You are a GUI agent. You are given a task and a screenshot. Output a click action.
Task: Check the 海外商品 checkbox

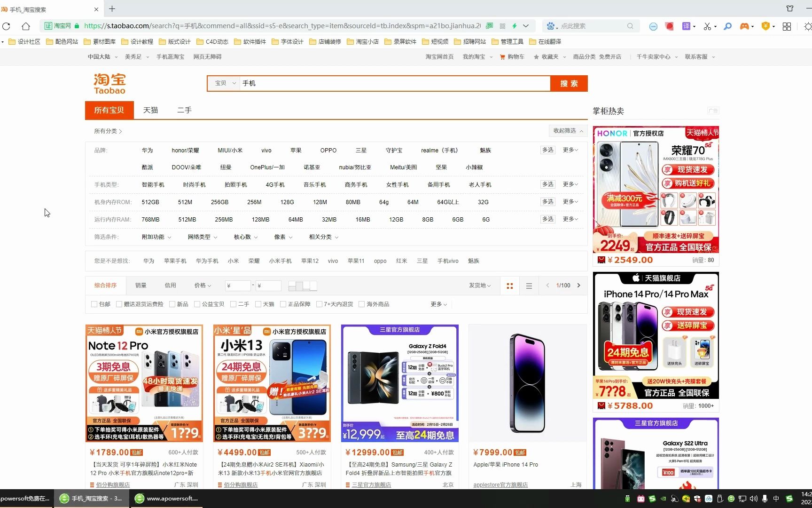(361, 304)
